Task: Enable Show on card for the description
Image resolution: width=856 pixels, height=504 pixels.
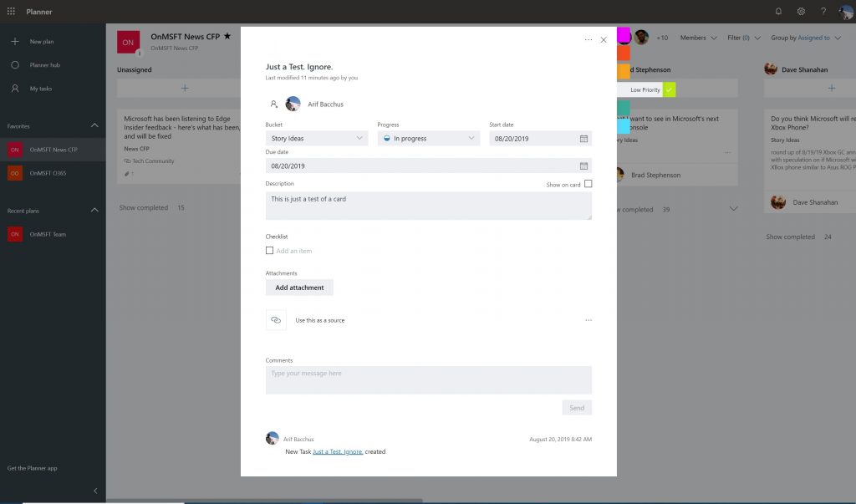Action: pos(588,183)
